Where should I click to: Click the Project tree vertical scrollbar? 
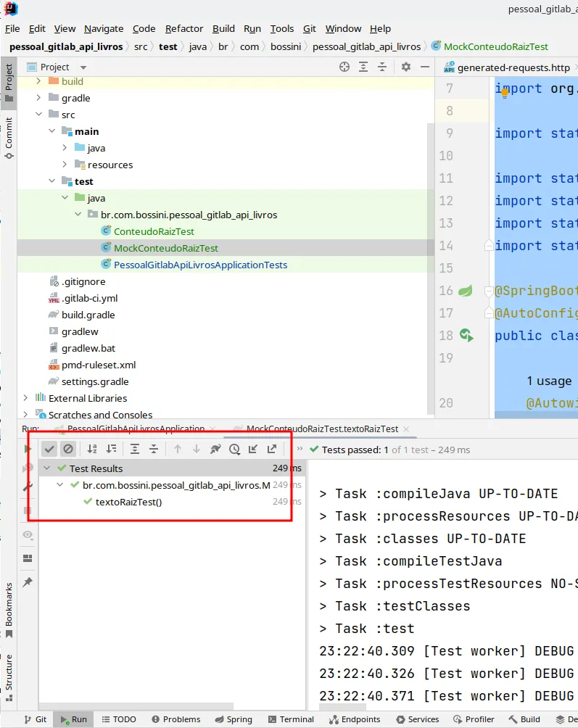pyautogui.click(x=431, y=268)
